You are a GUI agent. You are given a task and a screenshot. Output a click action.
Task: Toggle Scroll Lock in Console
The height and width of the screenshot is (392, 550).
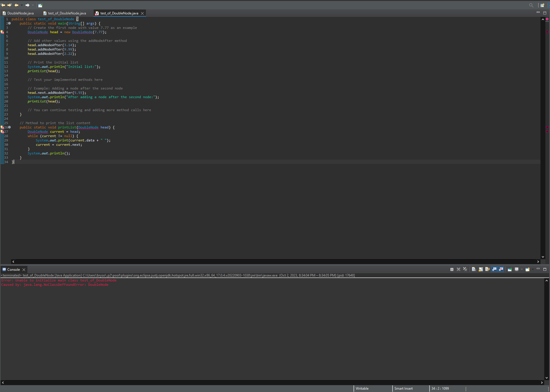click(x=481, y=269)
